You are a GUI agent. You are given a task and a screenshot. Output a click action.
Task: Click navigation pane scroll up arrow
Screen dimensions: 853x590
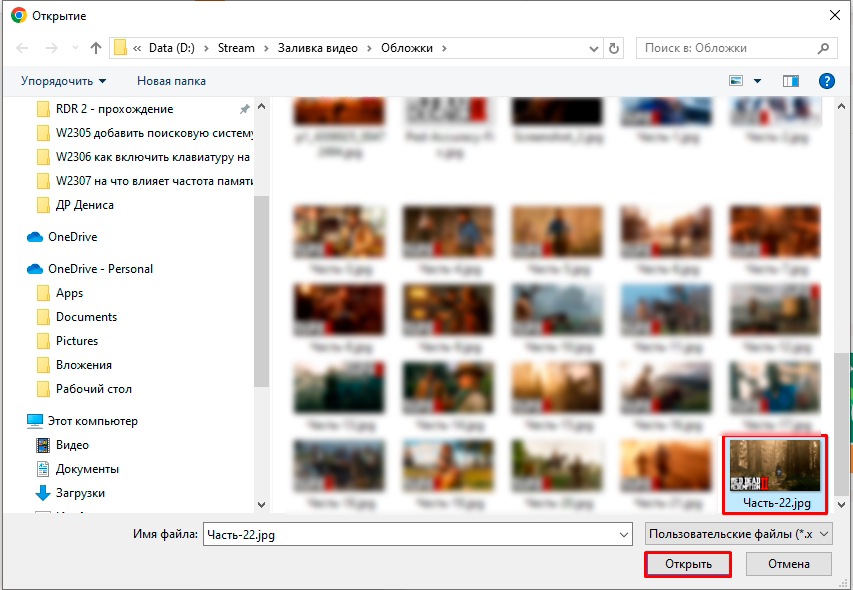point(262,107)
